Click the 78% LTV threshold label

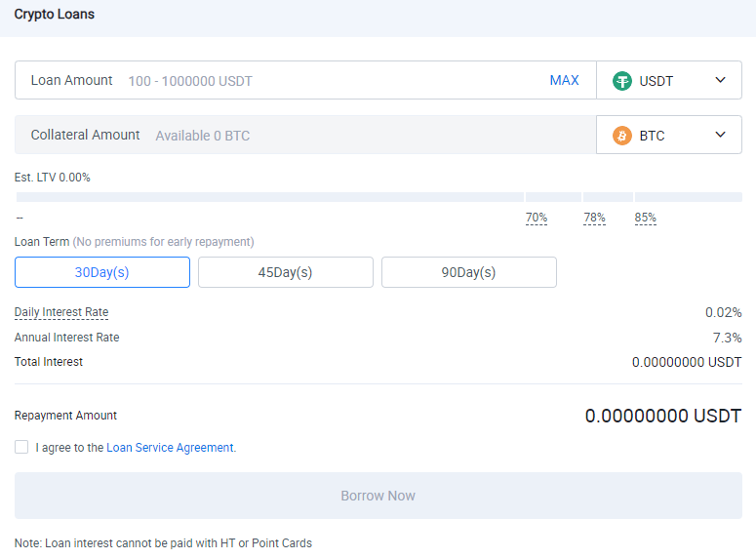click(x=594, y=218)
